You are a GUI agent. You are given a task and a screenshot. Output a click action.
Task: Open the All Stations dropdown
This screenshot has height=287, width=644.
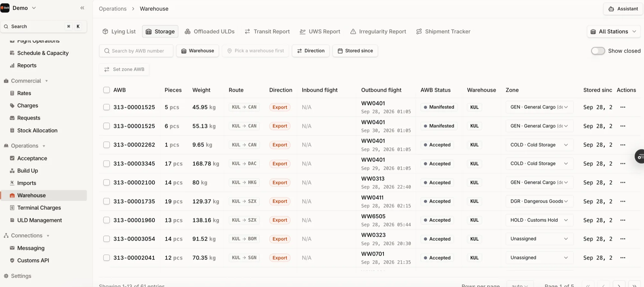pyautogui.click(x=613, y=32)
